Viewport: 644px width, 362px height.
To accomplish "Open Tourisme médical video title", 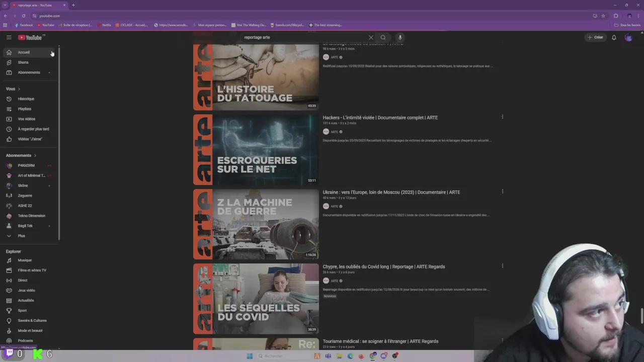I will pyautogui.click(x=380, y=341).
